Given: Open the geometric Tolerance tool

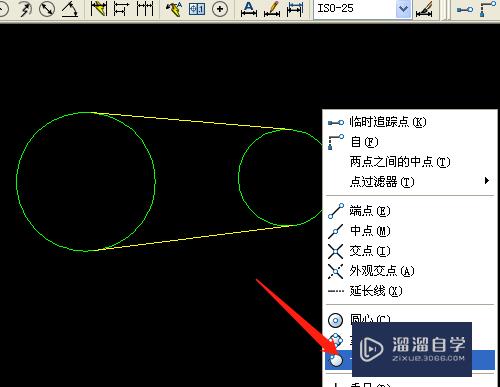Looking at the screenshot, I should tap(197, 9).
